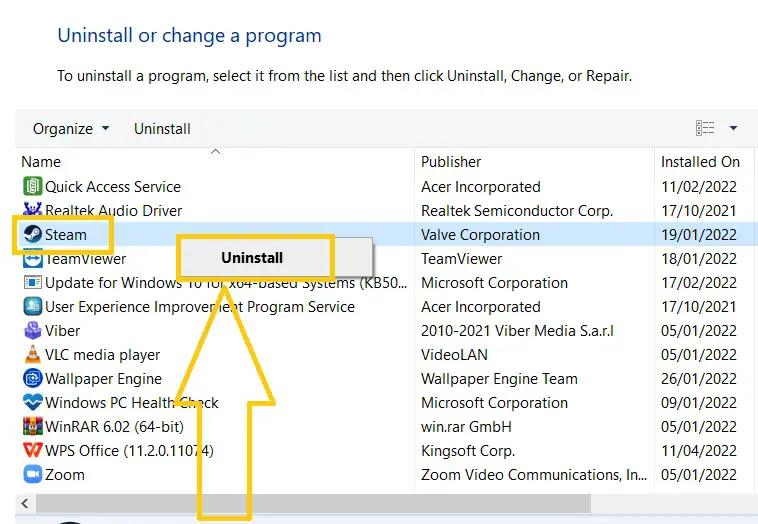Select the Quick Access Service row
758x524 pixels.
113,187
